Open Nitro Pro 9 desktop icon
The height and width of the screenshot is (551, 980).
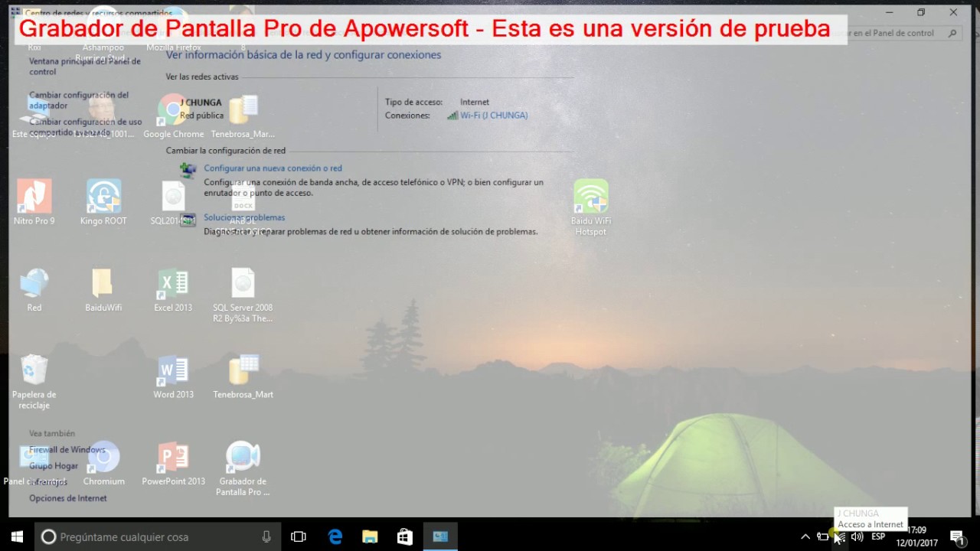(34, 202)
